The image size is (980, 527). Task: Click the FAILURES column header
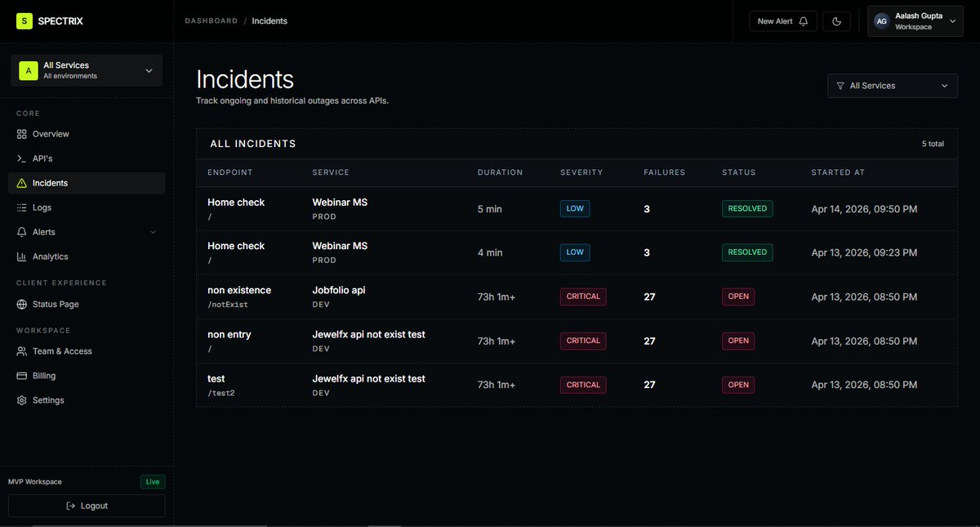click(665, 172)
